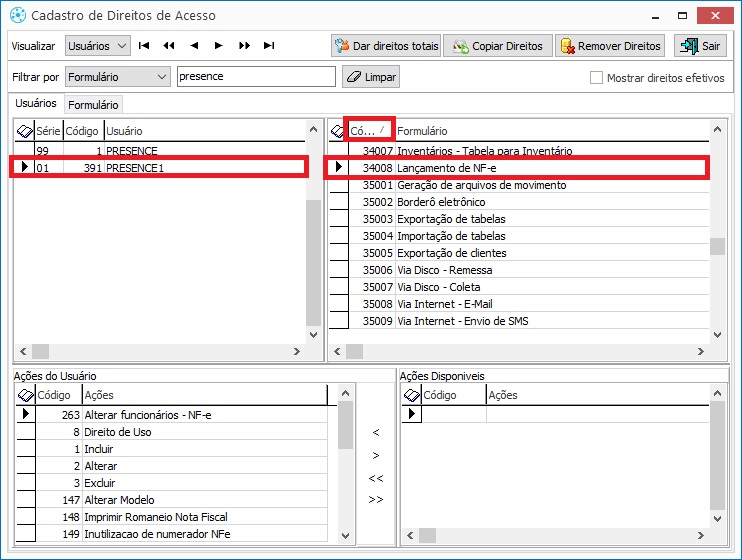The width and height of the screenshot is (742, 560).
Task: Go to previous record arrow
Action: coord(194,45)
